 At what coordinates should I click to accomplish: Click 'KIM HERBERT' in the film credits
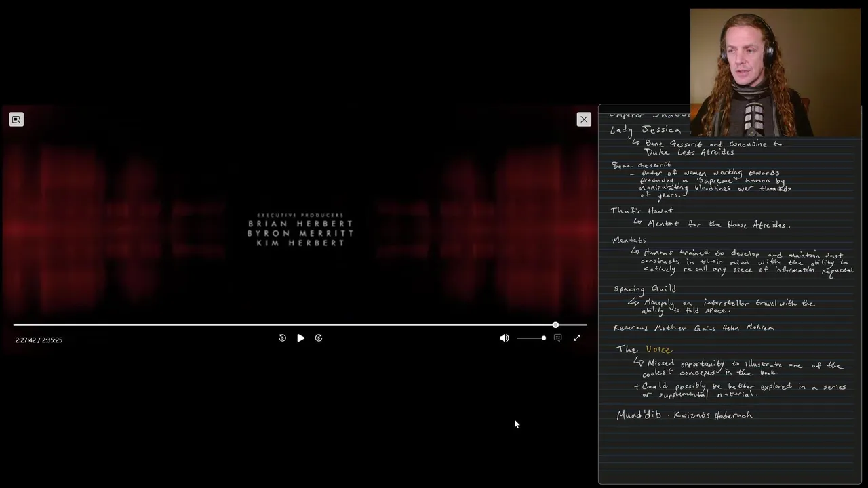tap(300, 243)
